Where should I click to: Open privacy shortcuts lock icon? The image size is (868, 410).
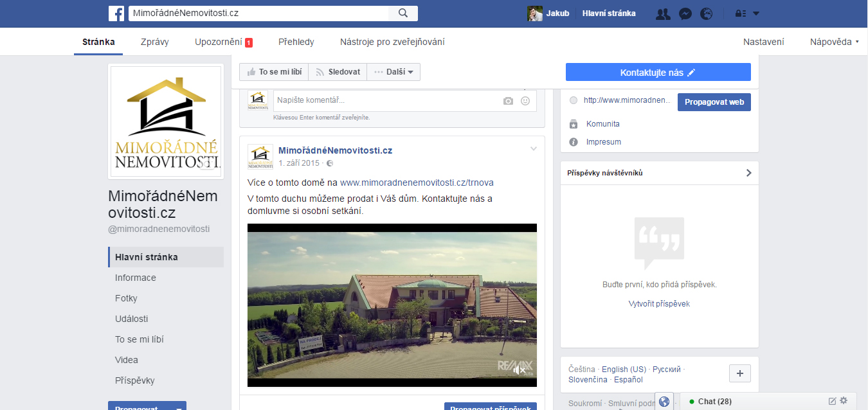coord(740,13)
